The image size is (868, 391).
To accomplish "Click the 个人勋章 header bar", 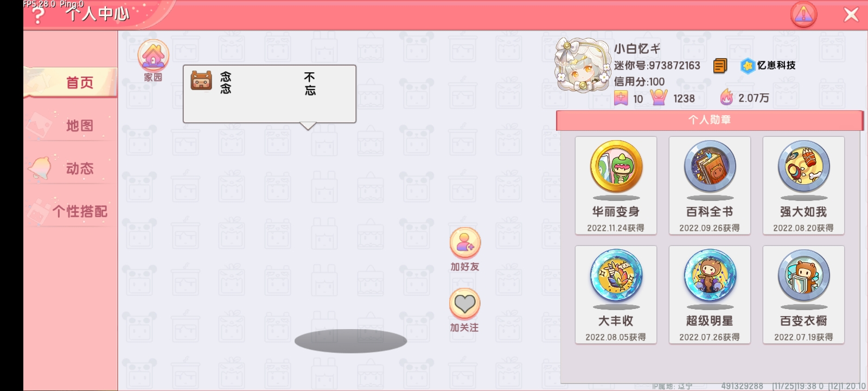I will click(x=710, y=120).
